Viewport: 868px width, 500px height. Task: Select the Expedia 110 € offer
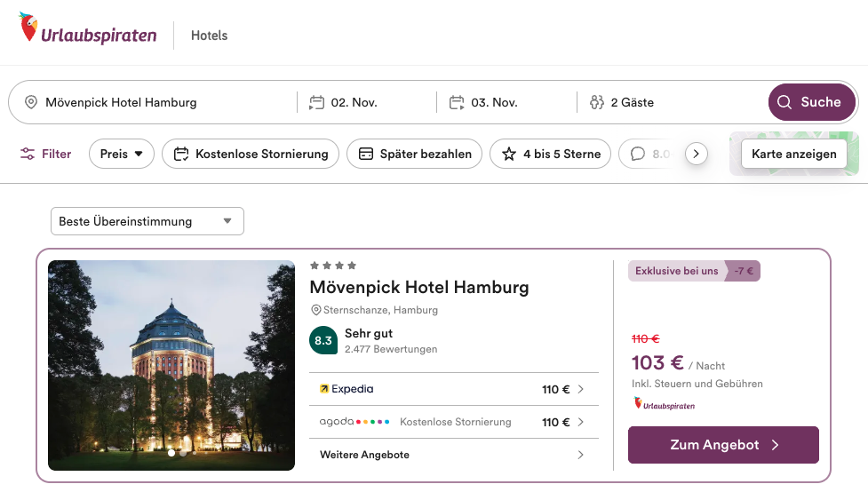pos(452,389)
